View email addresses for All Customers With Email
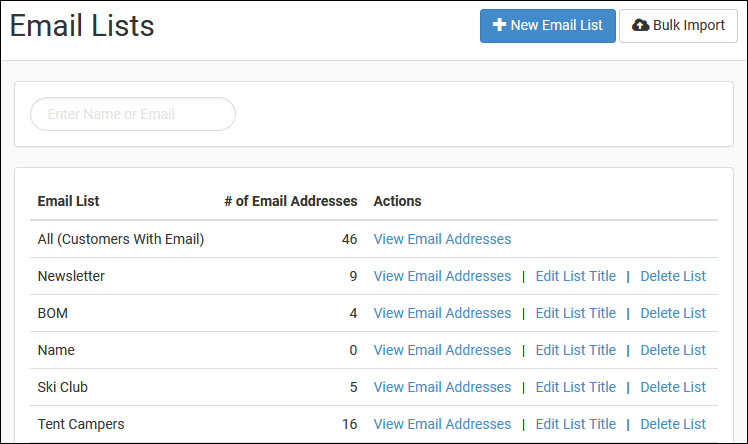The height and width of the screenshot is (444, 748). coord(442,239)
